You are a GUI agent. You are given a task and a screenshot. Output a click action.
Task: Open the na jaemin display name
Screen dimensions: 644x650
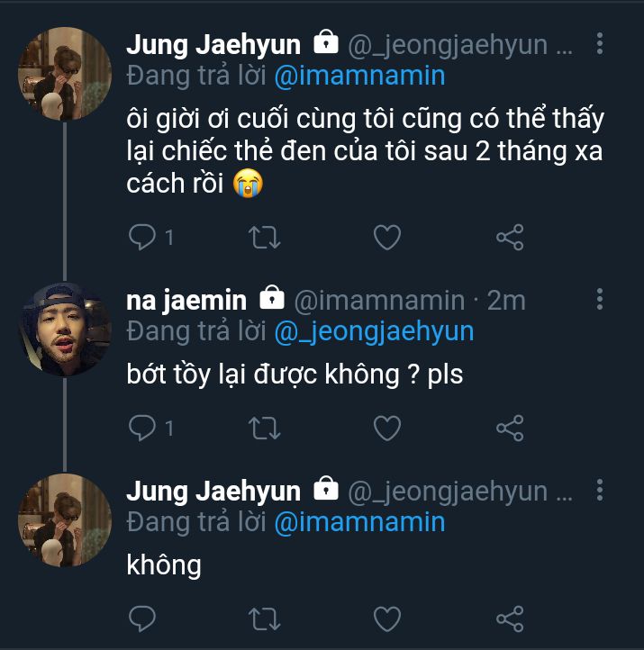[187, 300]
